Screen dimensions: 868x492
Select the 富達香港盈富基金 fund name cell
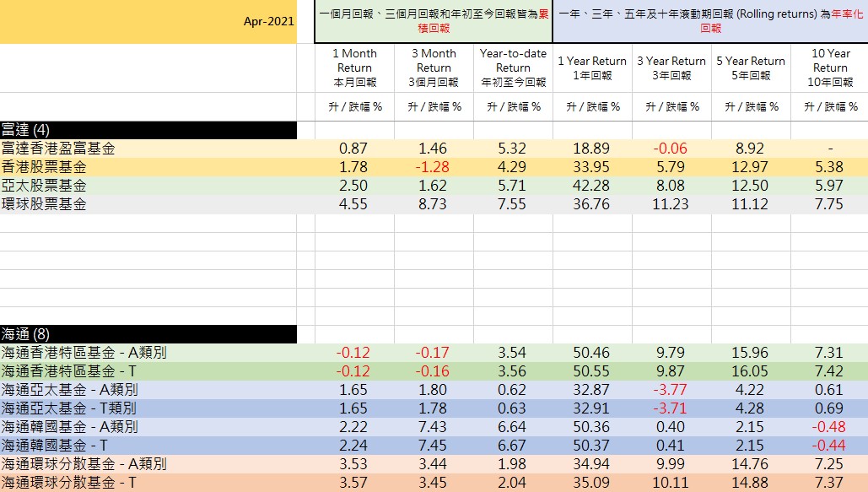[x=148, y=149]
